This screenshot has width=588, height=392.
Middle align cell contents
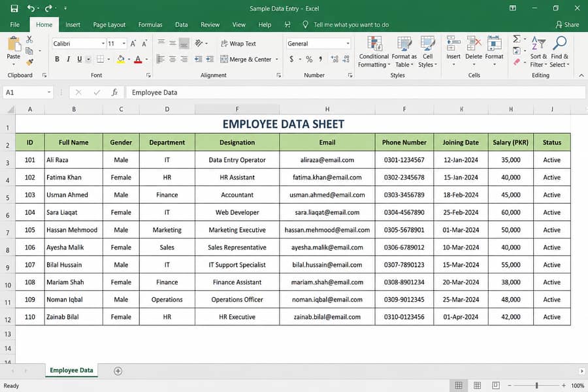[x=172, y=42]
